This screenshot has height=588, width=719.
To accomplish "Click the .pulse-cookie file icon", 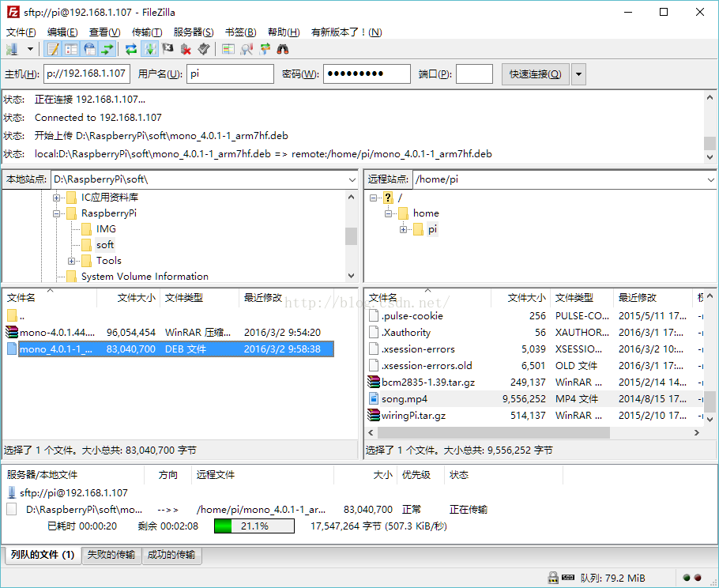I will 375,315.
